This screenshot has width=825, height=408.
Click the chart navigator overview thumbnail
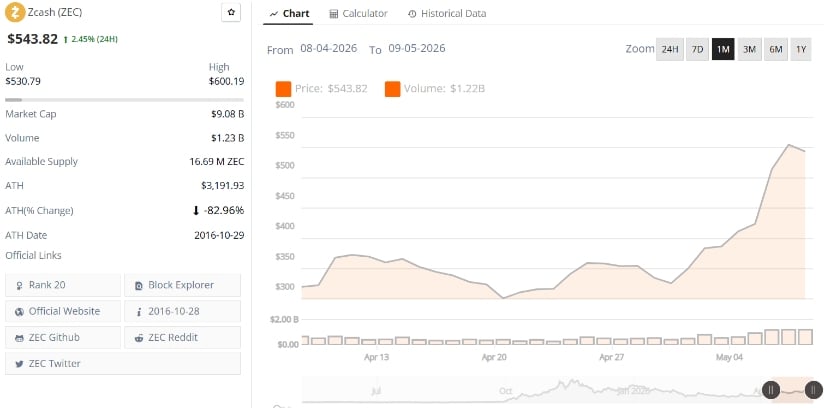[x=558, y=390]
